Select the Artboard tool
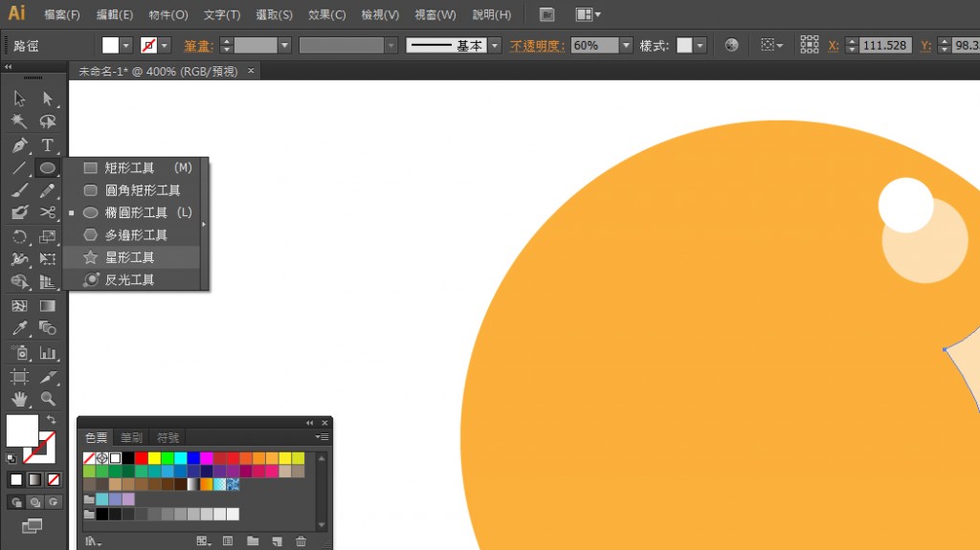 tap(19, 376)
